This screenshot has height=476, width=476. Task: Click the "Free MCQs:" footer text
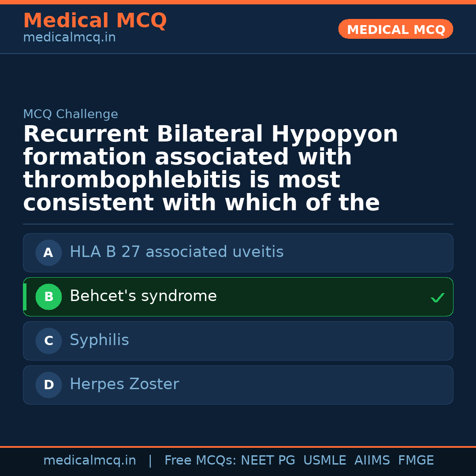click(200, 461)
